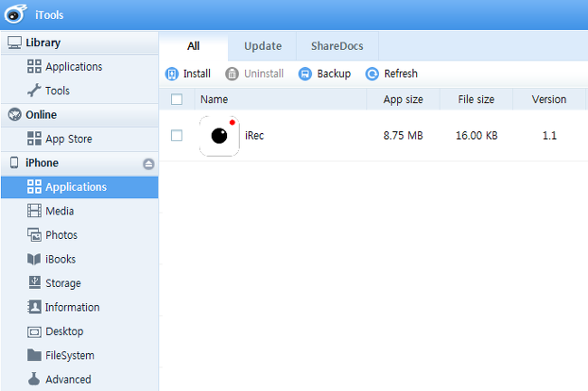Click the FileSystem folder icon

click(x=34, y=355)
